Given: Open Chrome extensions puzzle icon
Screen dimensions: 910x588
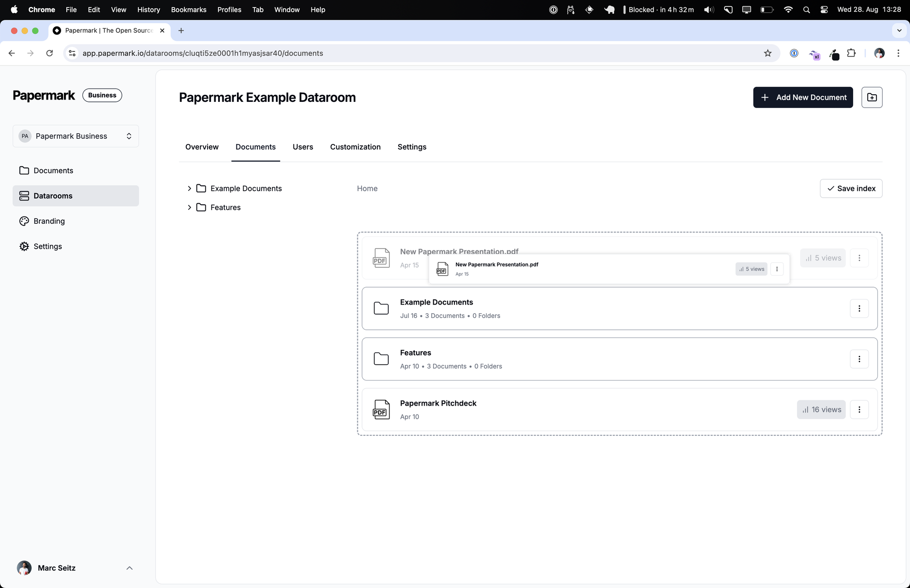Looking at the screenshot, I should coord(851,53).
